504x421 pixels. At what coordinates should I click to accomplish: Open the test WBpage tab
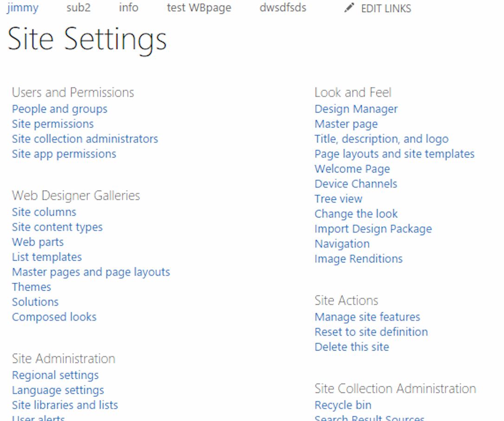pyautogui.click(x=199, y=8)
